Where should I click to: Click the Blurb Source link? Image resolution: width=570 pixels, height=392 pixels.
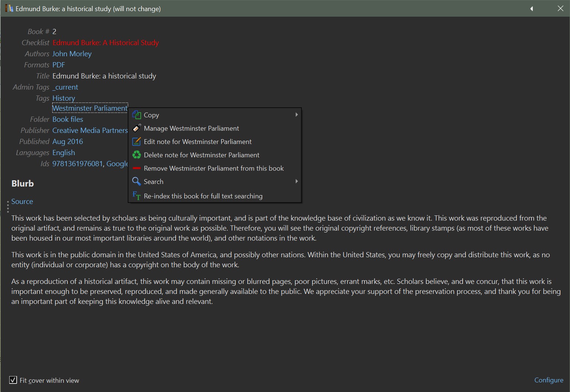(22, 201)
